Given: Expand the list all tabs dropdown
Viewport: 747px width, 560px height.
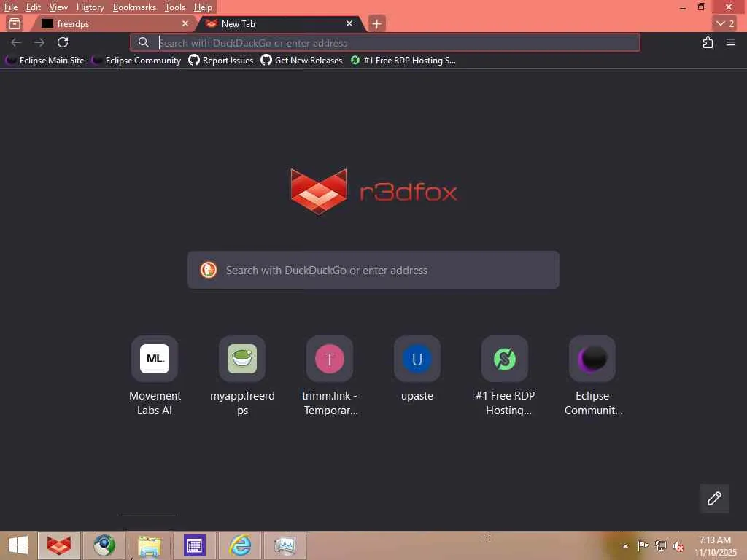Looking at the screenshot, I should tap(726, 23).
